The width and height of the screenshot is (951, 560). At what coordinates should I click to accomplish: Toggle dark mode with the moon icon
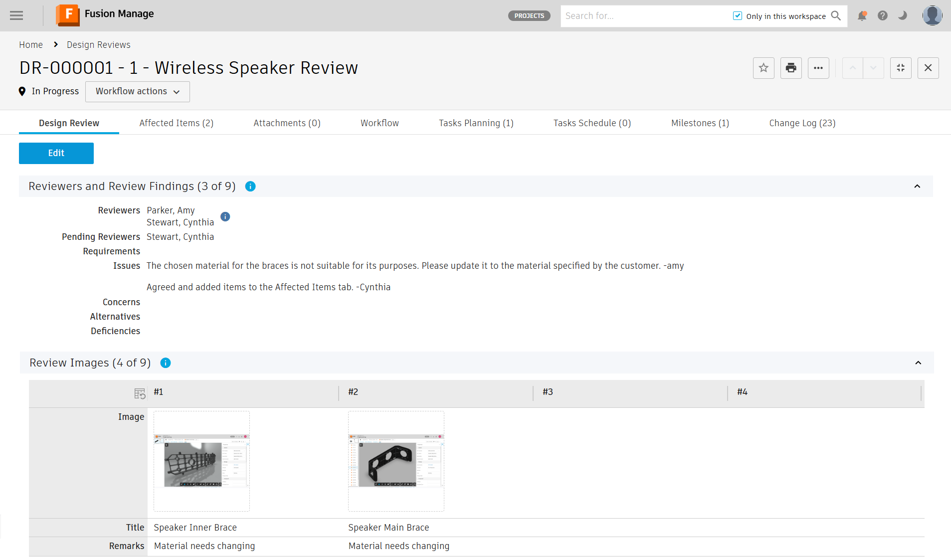(902, 15)
